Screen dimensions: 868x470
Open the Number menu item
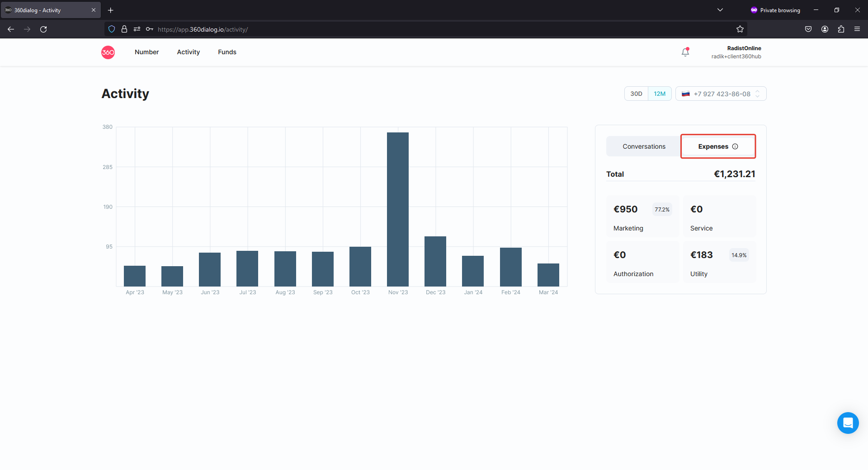click(x=146, y=52)
